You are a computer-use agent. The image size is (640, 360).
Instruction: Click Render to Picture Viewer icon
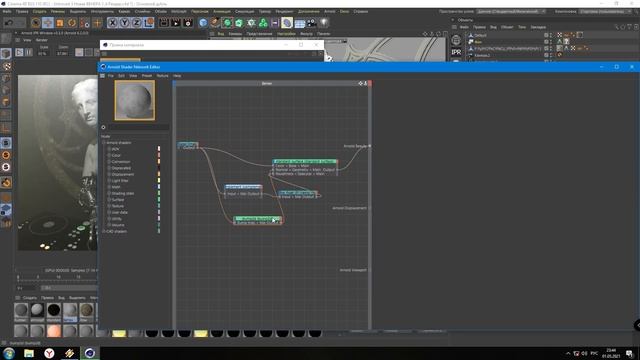[176, 23]
